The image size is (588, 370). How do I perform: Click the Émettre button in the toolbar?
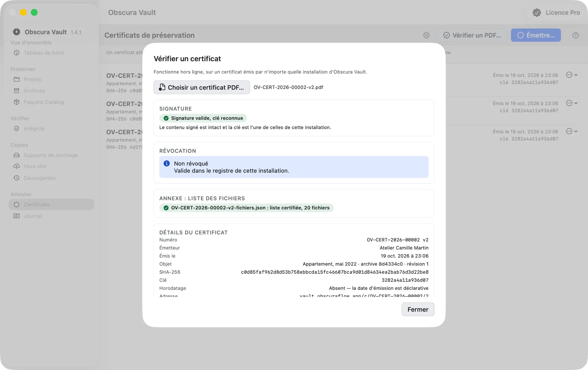[536, 35]
